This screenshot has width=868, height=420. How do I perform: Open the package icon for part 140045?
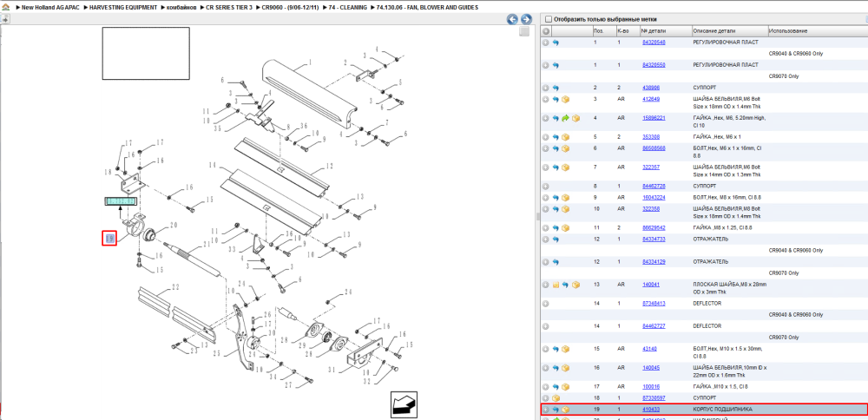coord(566,368)
